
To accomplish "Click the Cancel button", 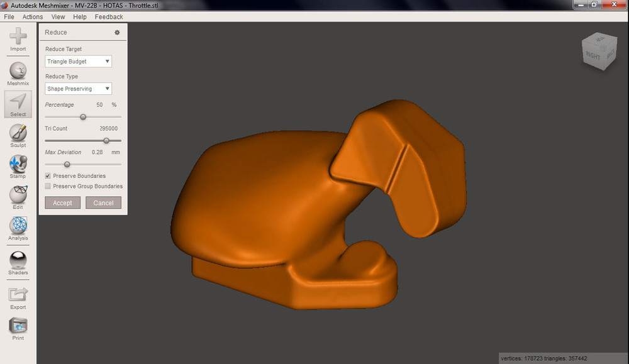I will [x=103, y=203].
